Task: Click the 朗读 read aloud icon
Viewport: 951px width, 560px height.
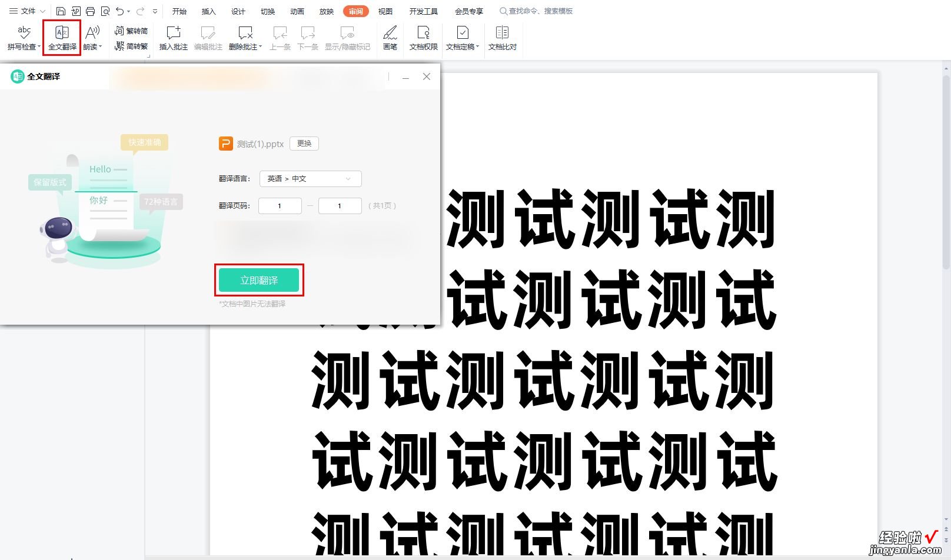Action: (x=92, y=32)
